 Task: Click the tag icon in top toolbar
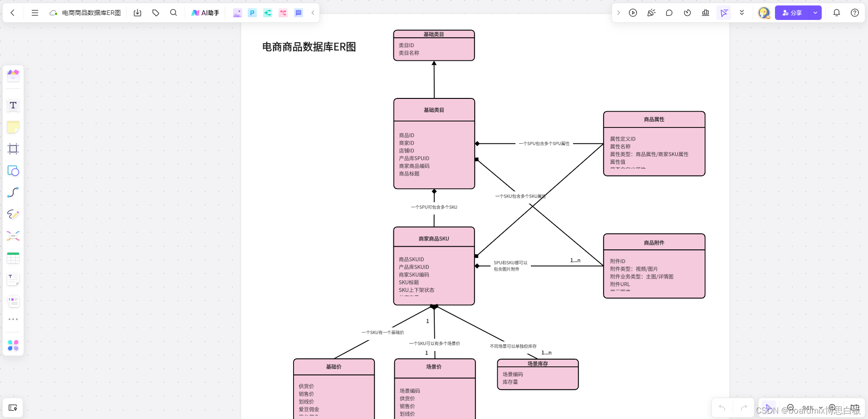(x=156, y=13)
